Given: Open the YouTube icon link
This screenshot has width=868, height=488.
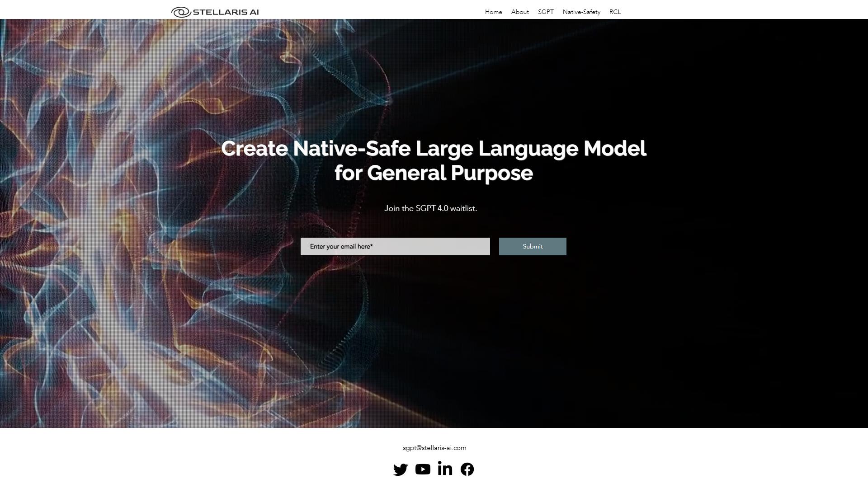Looking at the screenshot, I should tap(423, 469).
